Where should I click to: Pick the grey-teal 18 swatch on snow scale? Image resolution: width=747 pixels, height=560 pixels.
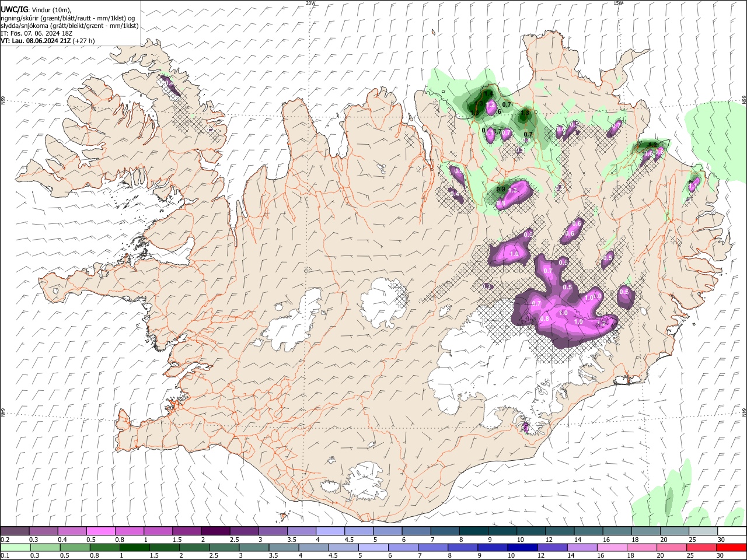click(647, 531)
